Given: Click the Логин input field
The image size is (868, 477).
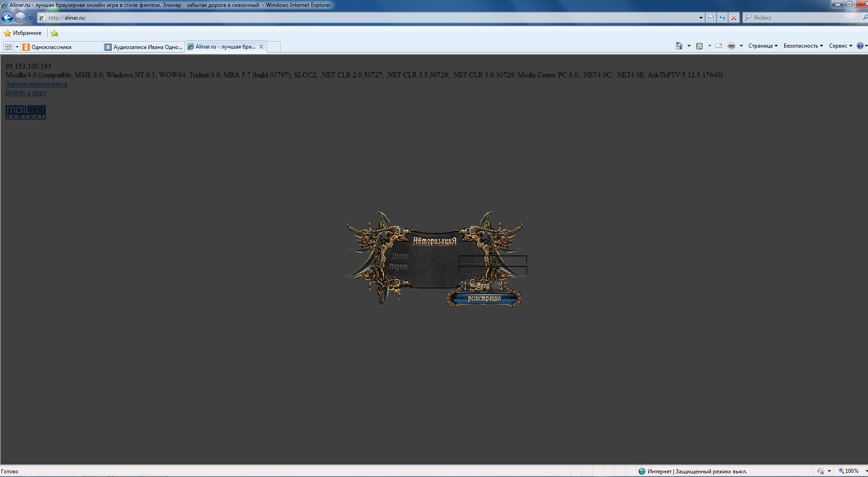Looking at the screenshot, I should pos(492,259).
